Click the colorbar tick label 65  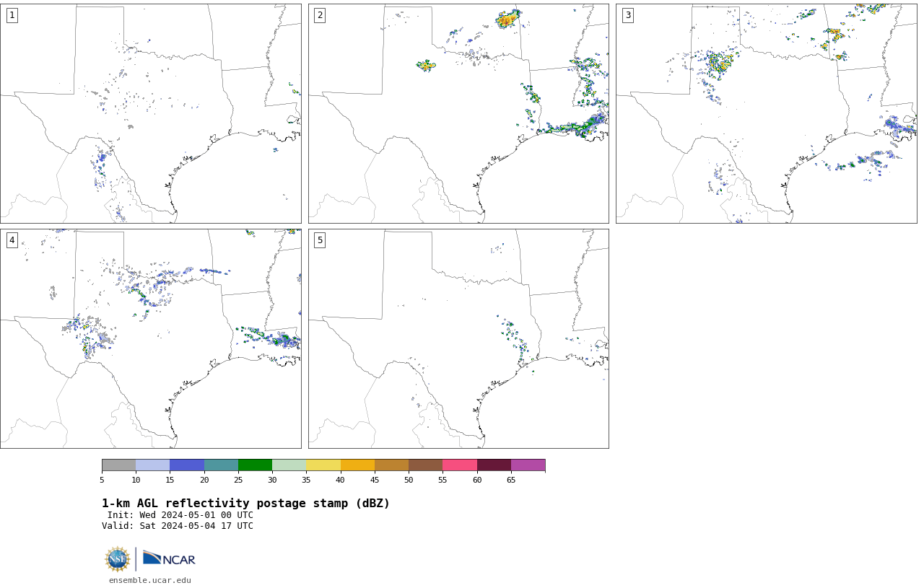pyautogui.click(x=511, y=480)
